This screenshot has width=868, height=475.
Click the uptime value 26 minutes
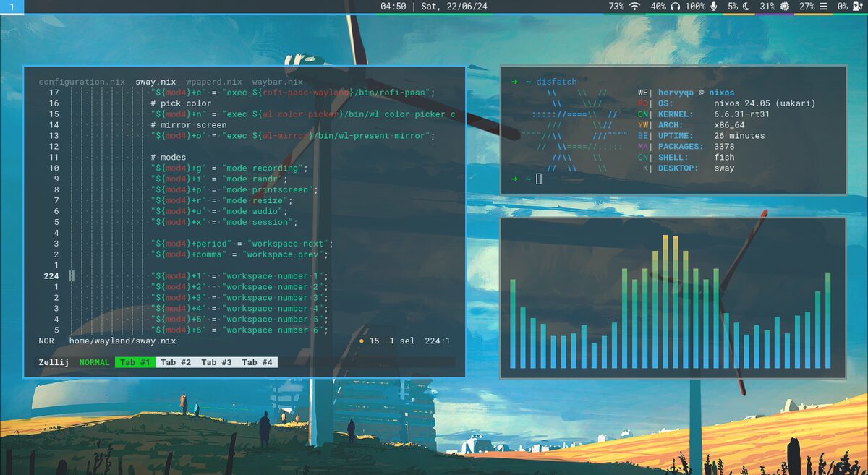(x=739, y=136)
